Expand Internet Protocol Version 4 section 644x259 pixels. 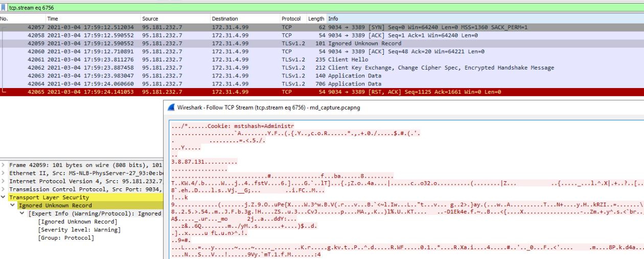tap(4, 181)
